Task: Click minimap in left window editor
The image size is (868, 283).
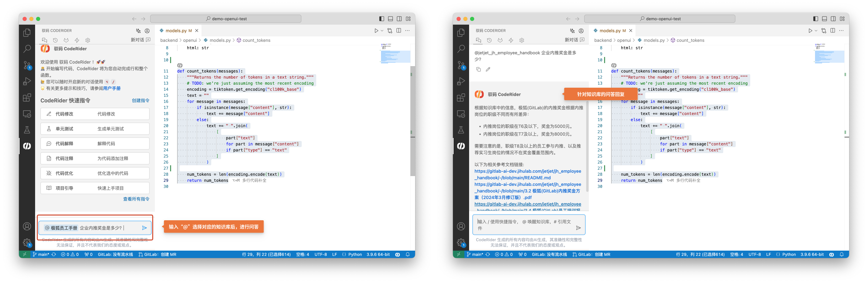Action: [x=396, y=53]
